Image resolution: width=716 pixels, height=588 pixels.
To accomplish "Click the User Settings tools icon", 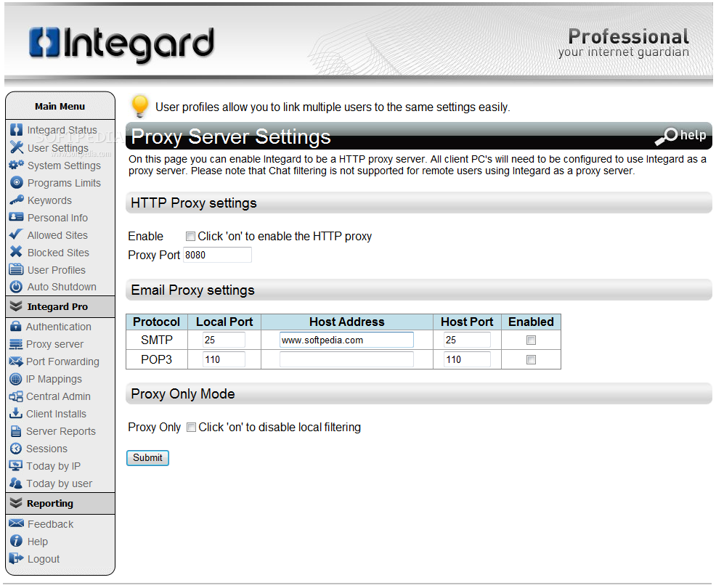I will pyautogui.click(x=17, y=147).
